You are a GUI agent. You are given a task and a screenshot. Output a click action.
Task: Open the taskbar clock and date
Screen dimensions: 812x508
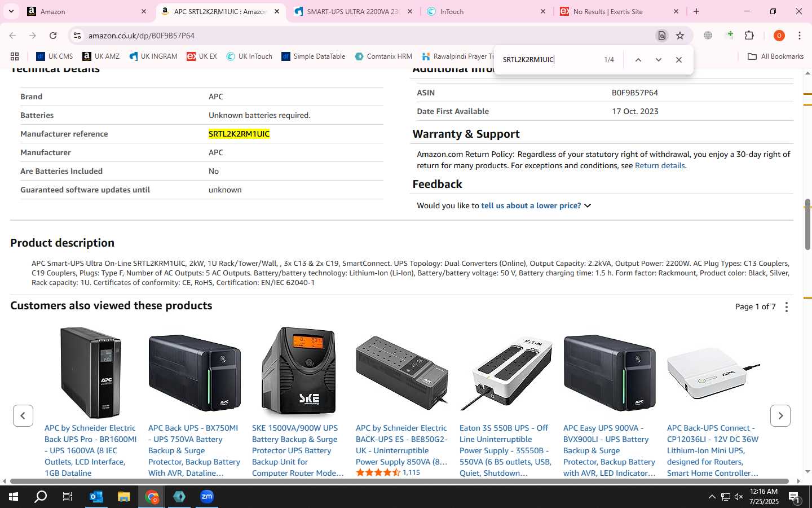(764, 497)
